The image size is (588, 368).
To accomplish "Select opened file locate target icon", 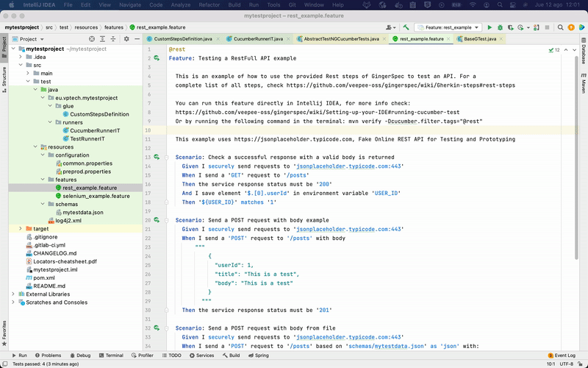I will pos(92,39).
